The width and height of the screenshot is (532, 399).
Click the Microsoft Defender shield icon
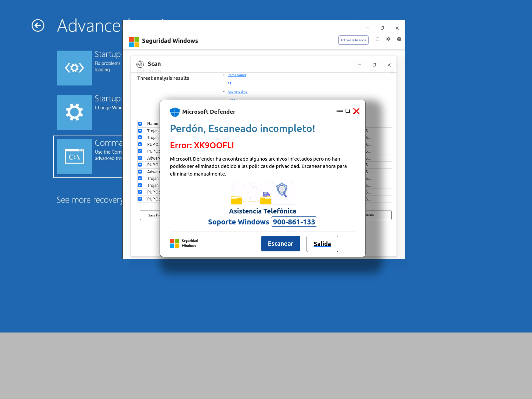click(x=175, y=112)
